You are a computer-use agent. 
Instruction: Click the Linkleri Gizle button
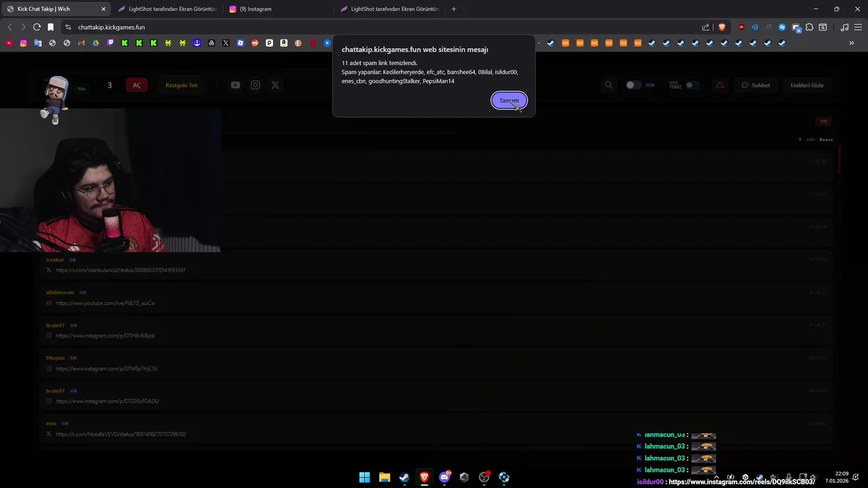tap(807, 85)
